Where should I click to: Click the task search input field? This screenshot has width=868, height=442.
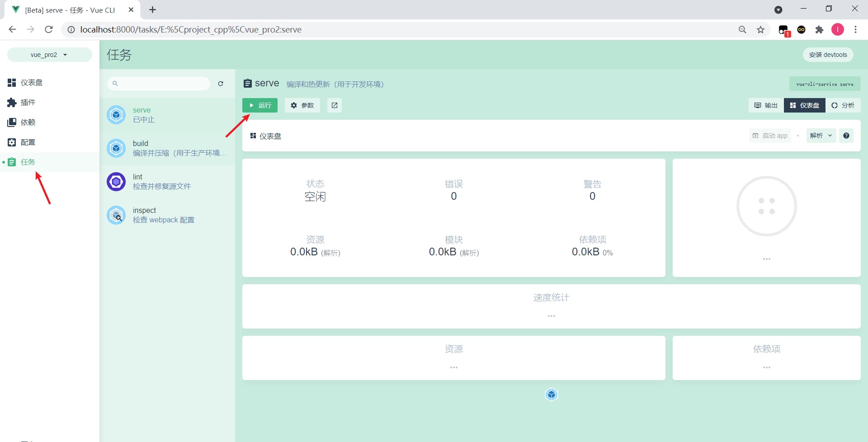[159, 84]
